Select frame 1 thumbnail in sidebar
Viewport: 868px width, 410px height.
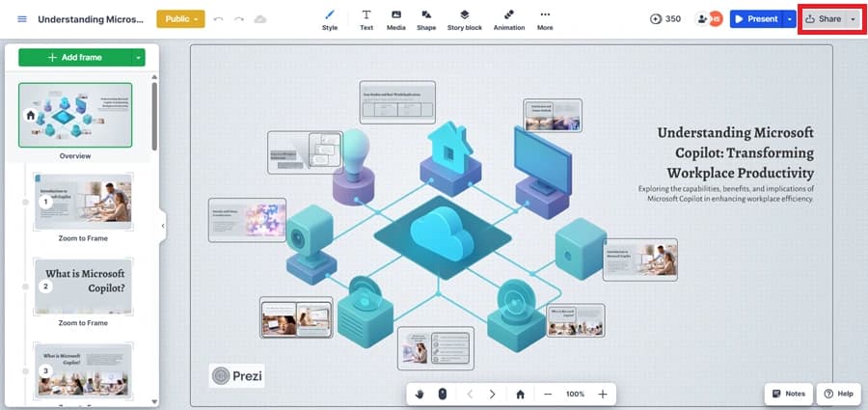(83, 201)
